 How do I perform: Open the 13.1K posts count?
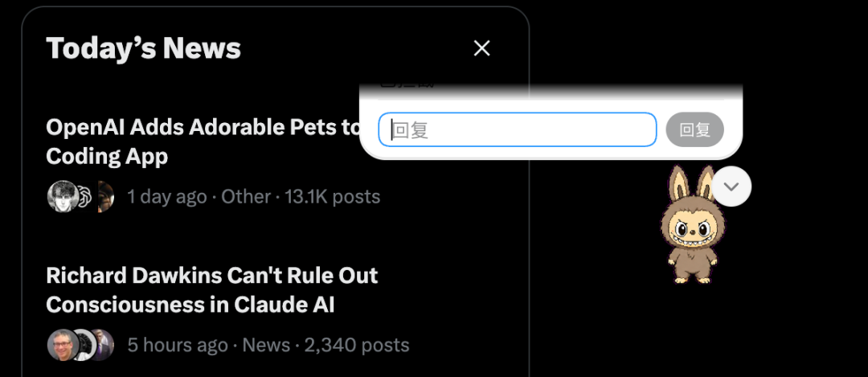(x=332, y=196)
